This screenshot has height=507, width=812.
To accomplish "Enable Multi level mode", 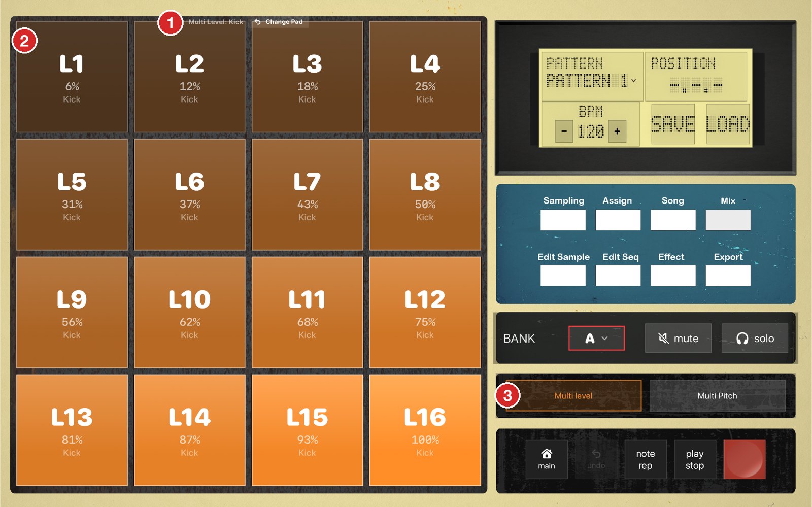I will (573, 396).
